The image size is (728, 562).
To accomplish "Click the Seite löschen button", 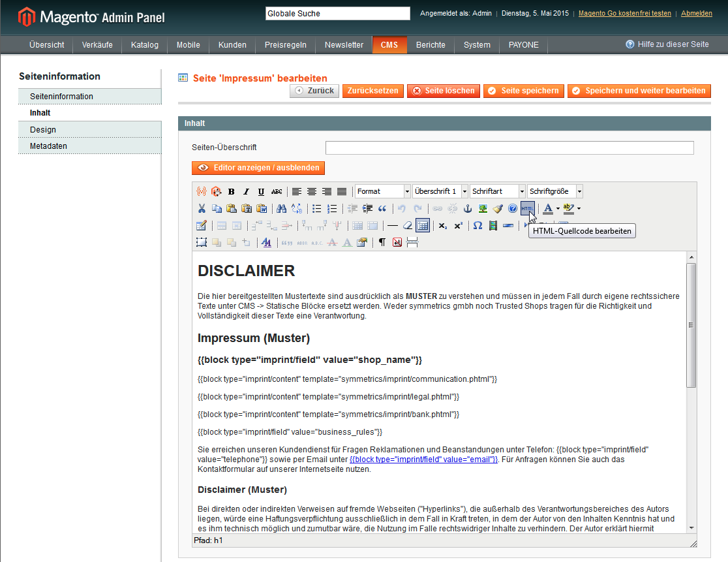I will 444,91.
